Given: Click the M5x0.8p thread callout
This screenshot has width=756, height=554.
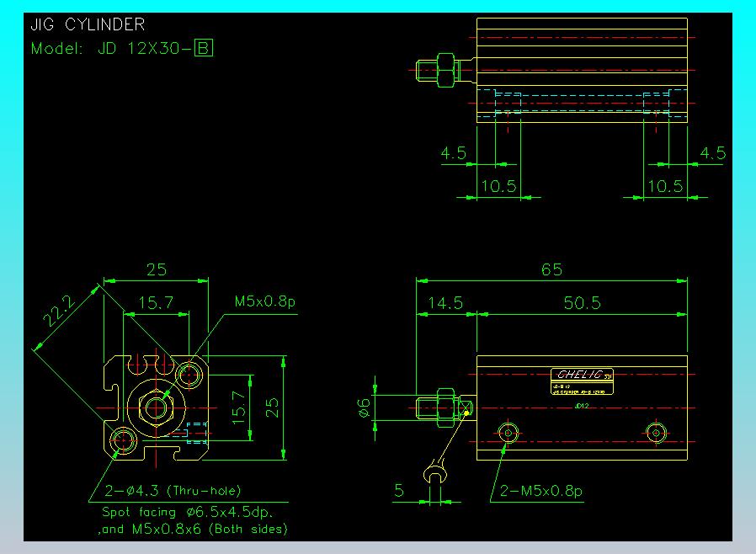Looking at the screenshot, I should [x=264, y=301].
